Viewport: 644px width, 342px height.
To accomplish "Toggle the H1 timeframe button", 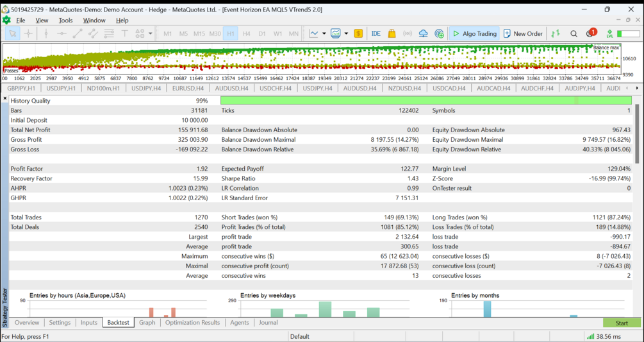I will coord(231,34).
